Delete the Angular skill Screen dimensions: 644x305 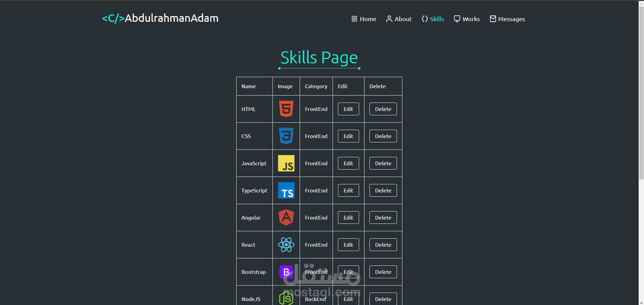(383, 218)
